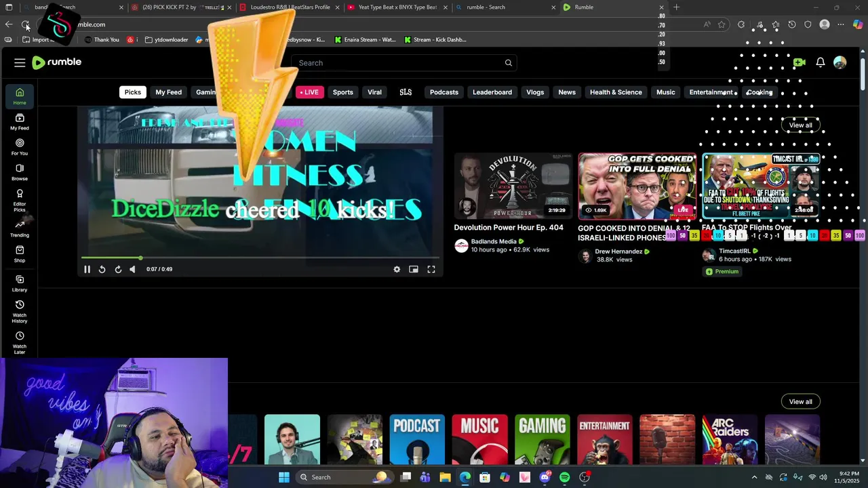Click the Rumble search input field

(x=404, y=63)
